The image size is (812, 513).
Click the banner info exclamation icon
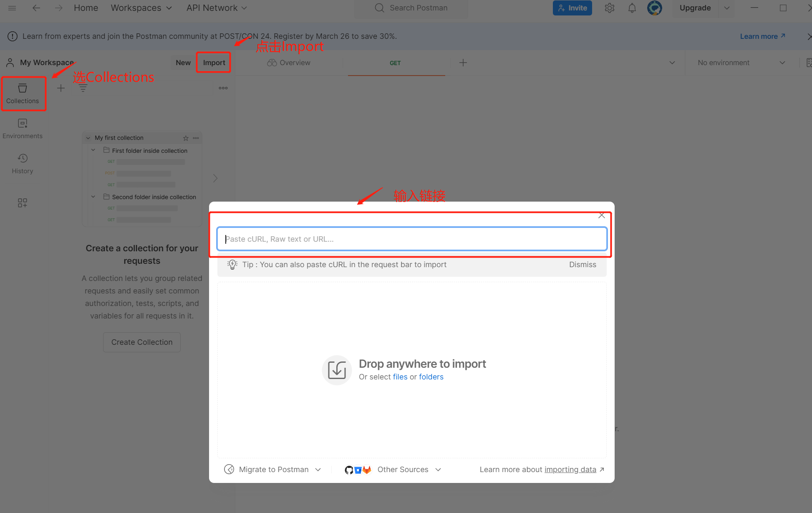[x=13, y=36]
